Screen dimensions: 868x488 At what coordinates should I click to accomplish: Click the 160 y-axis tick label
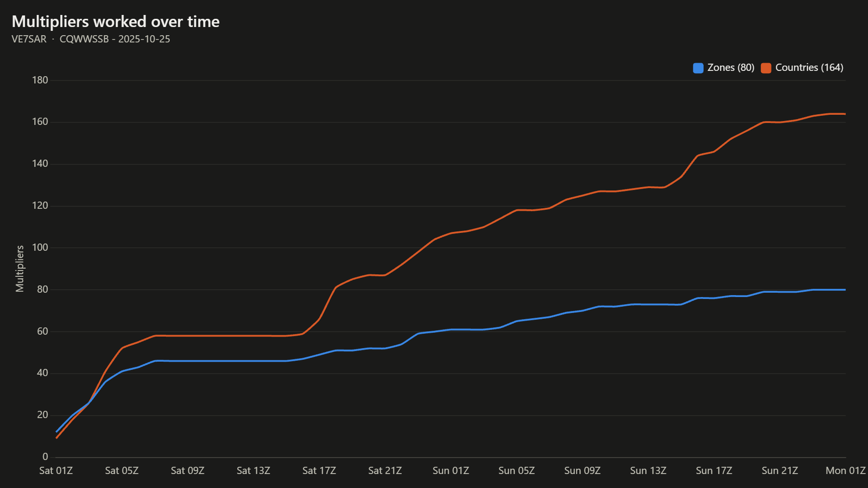40,122
